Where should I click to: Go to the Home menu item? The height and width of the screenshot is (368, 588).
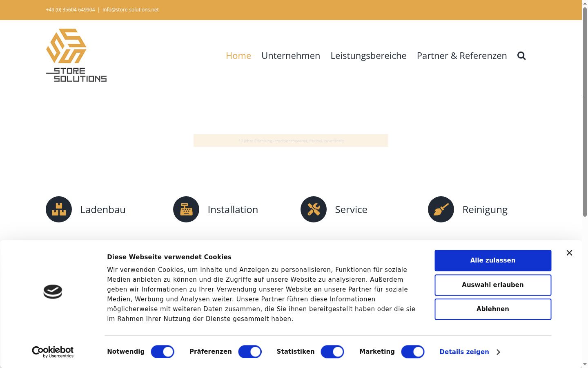(238, 56)
